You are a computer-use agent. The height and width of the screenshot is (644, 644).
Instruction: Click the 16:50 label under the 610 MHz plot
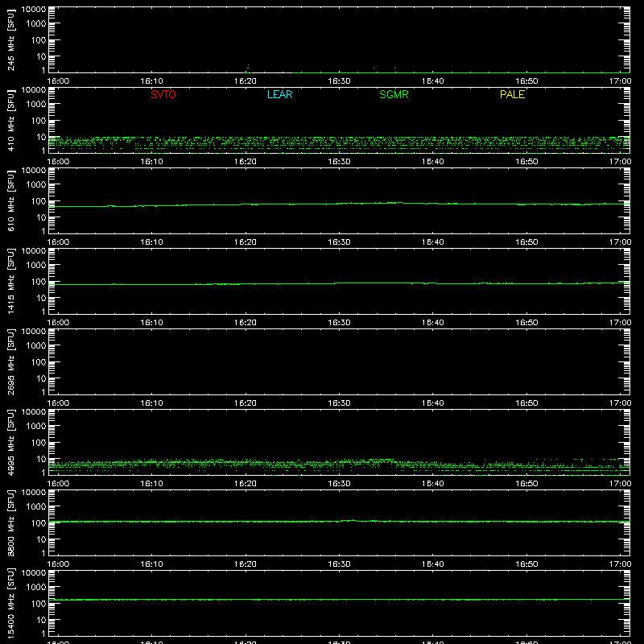click(526, 242)
